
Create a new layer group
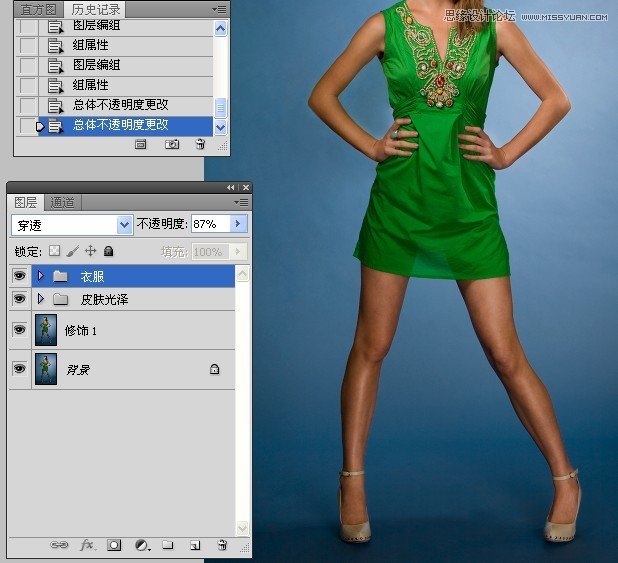point(168,545)
